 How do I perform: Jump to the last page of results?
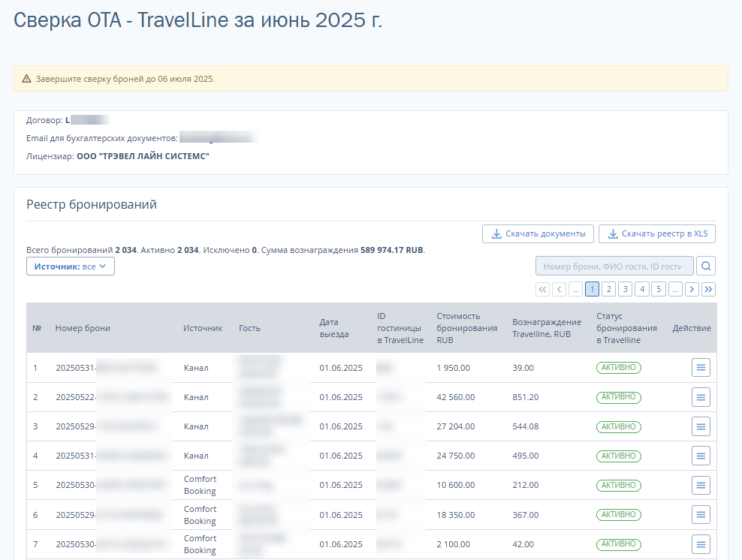pos(708,289)
